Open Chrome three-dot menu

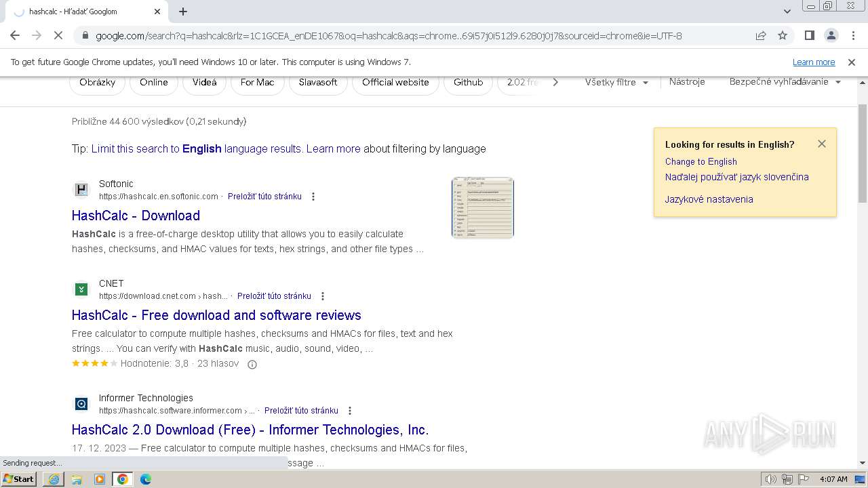pyautogui.click(x=852, y=36)
